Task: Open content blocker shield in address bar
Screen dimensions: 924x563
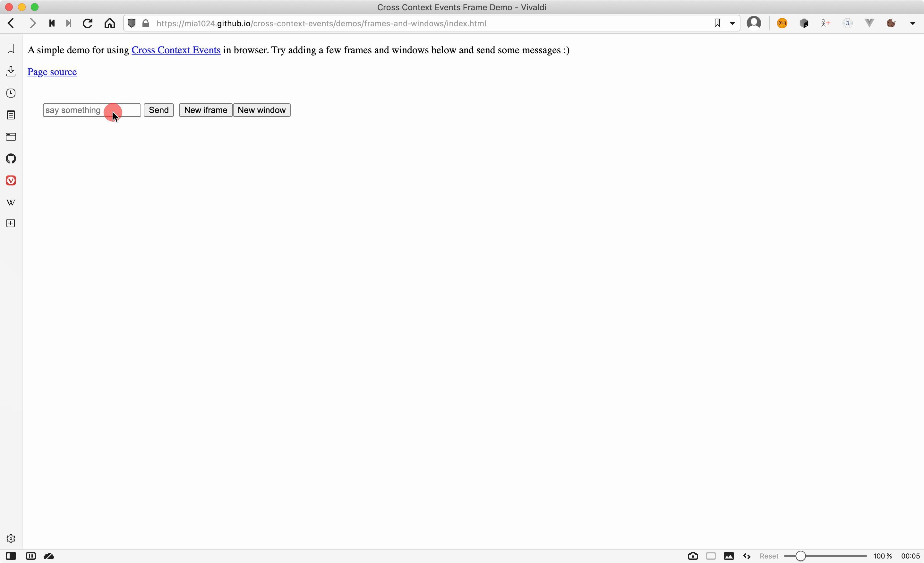Action: [x=131, y=23]
